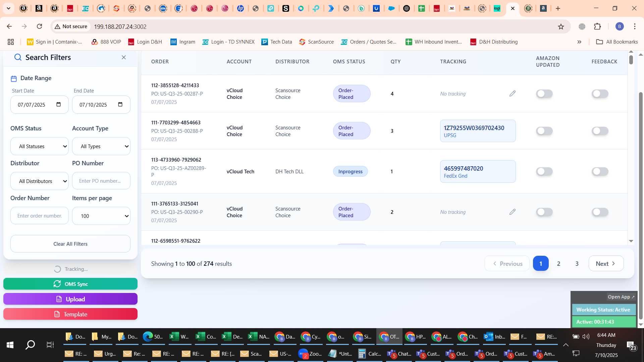Image resolution: width=644 pixels, height=362 pixels.
Task: Open Windows taskbar search
Action: 30,345
